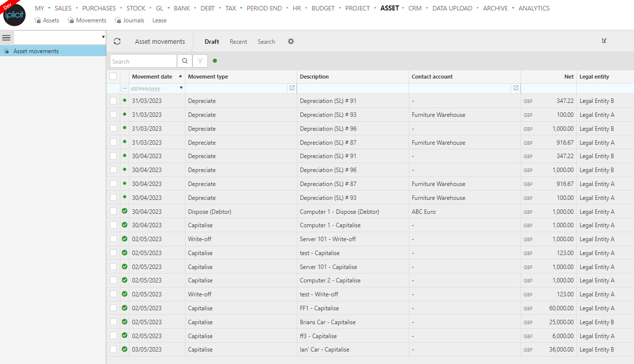The image size is (634, 364).
Task: Open the DATA UPLOAD menu
Action: coord(452,8)
